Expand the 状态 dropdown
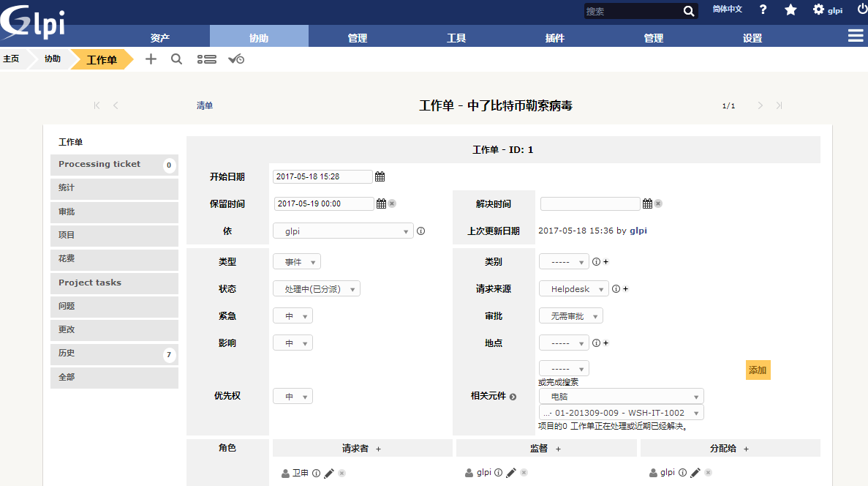The image size is (868, 486). coord(317,289)
